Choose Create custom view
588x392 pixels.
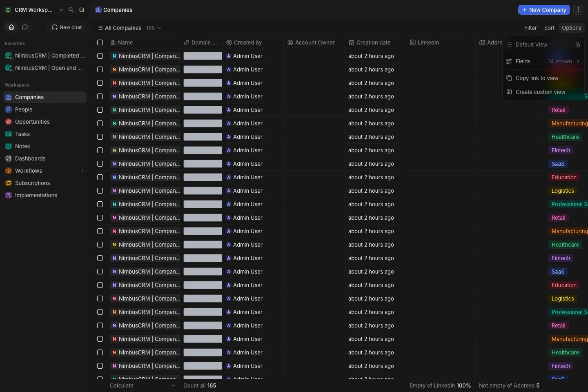543,92
